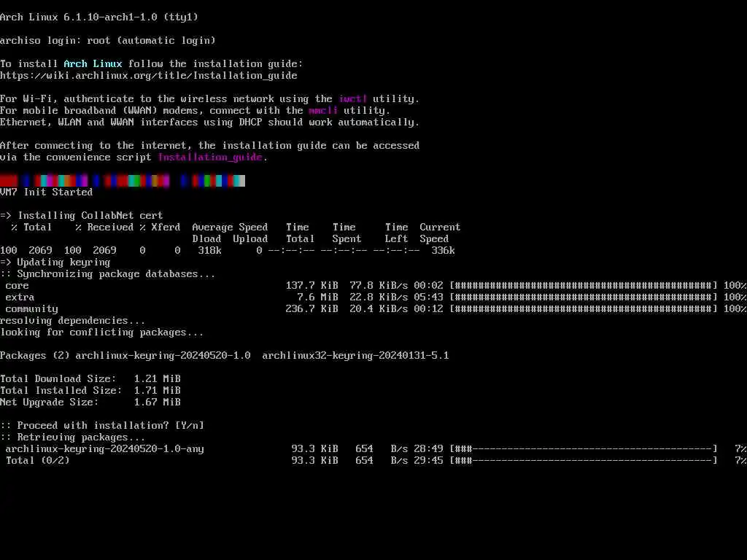Click the archlinux-keyring 7% progress bar
Image resolution: width=747 pixels, height=560 pixels.
(584, 448)
